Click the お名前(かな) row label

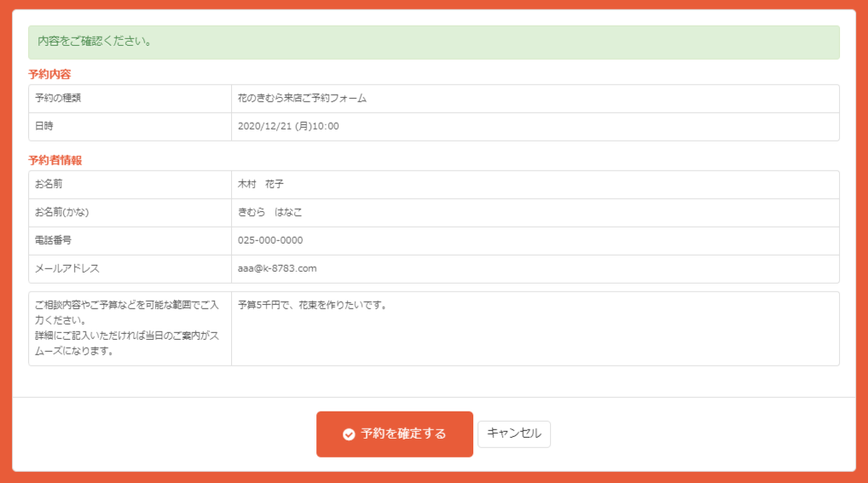62,212
